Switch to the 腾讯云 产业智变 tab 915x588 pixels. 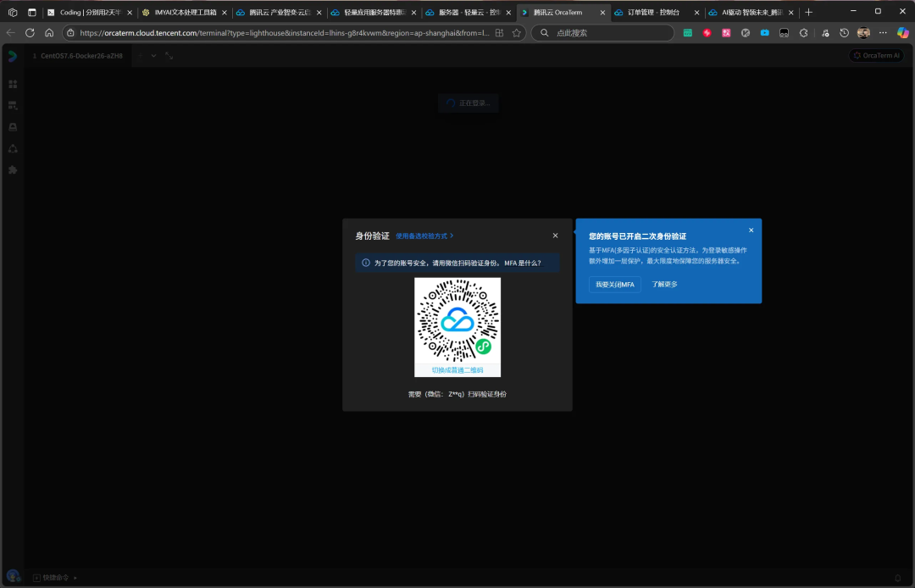point(279,12)
